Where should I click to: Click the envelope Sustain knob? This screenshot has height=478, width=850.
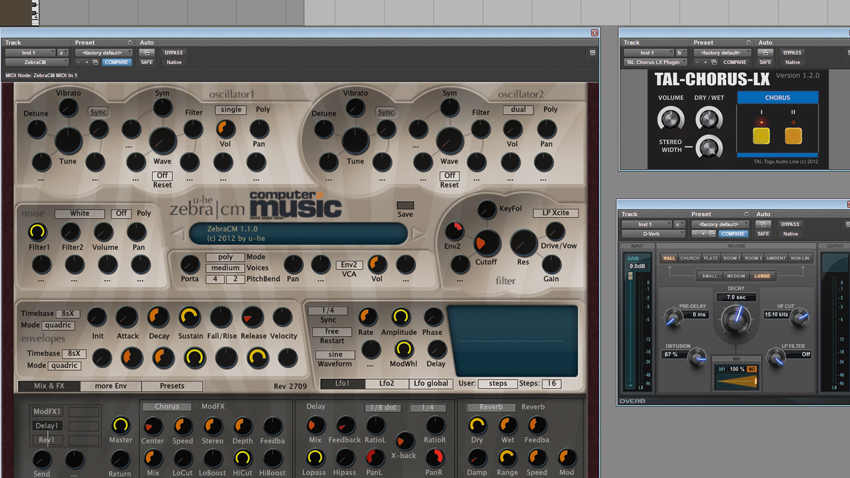click(190, 317)
